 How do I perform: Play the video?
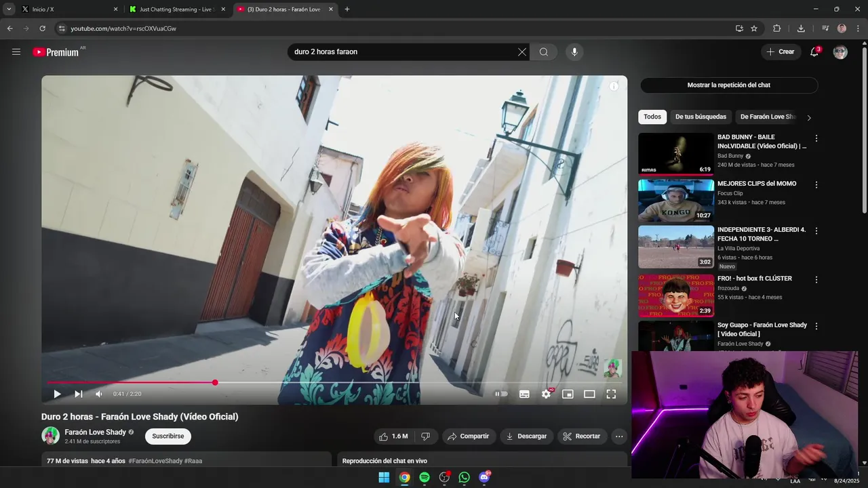(57, 394)
